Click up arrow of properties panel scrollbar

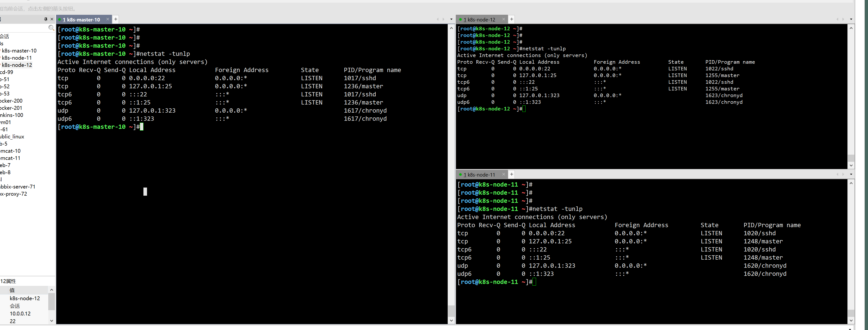click(x=52, y=290)
